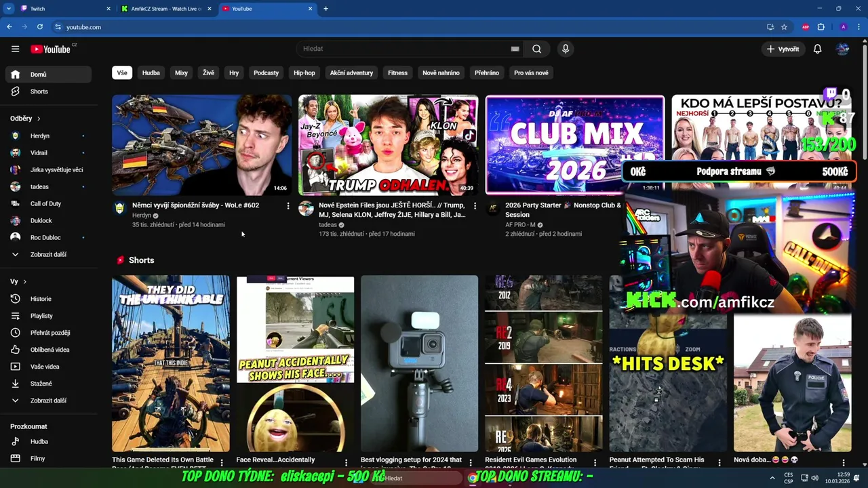
Task: Open the on-screen keyboard icon in search
Action: [515, 49]
